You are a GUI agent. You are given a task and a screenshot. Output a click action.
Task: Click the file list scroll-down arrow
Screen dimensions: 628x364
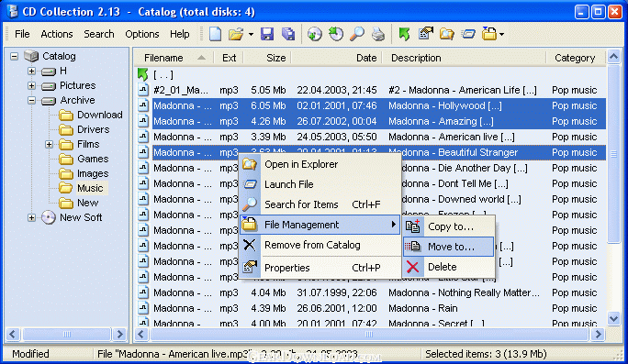613,318
